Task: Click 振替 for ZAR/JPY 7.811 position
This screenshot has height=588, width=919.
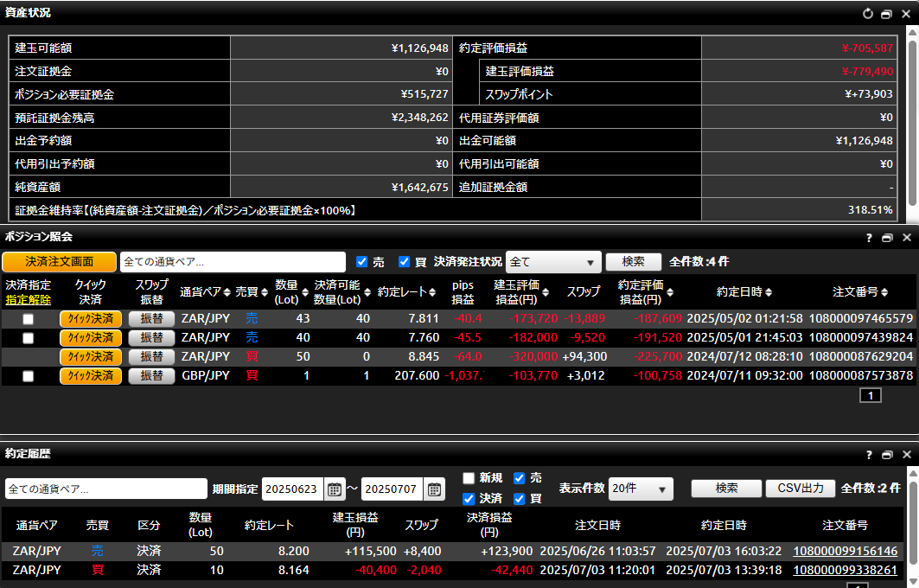Action: pyautogui.click(x=151, y=319)
